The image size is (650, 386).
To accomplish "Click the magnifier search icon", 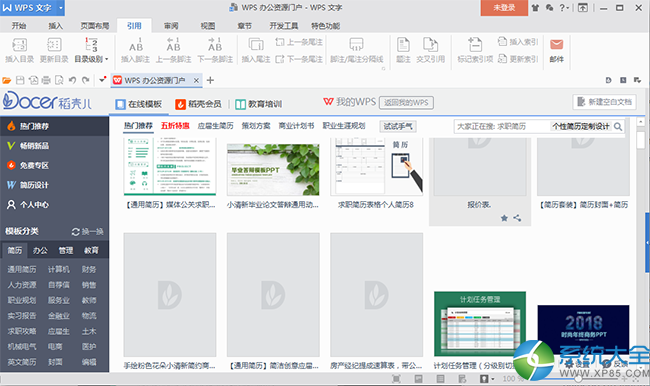I will coord(618,126).
